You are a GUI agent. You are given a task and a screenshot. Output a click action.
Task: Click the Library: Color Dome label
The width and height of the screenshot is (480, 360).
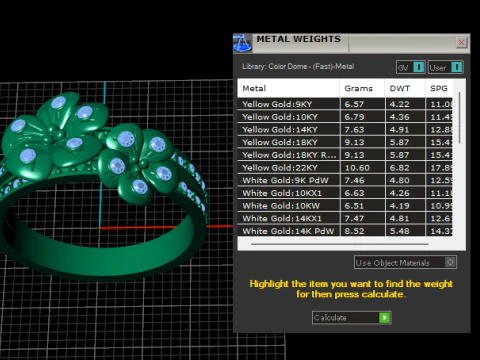pyautogui.click(x=298, y=66)
